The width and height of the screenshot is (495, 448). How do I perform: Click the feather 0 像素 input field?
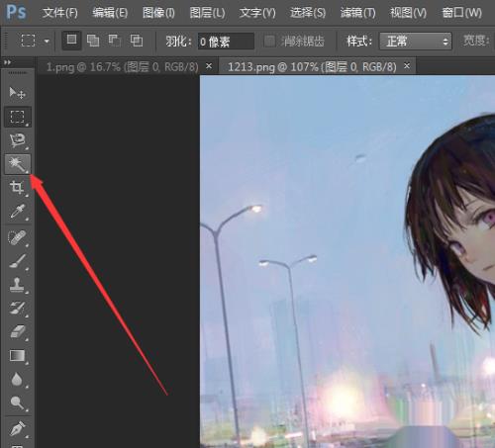point(226,42)
